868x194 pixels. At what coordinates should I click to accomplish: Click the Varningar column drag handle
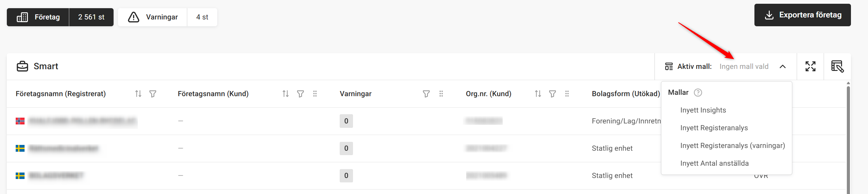click(441, 94)
